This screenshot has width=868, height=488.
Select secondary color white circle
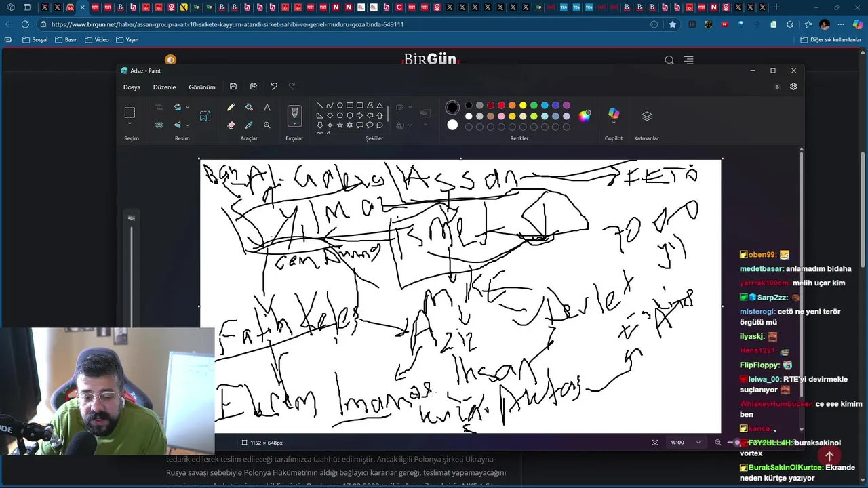point(452,125)
